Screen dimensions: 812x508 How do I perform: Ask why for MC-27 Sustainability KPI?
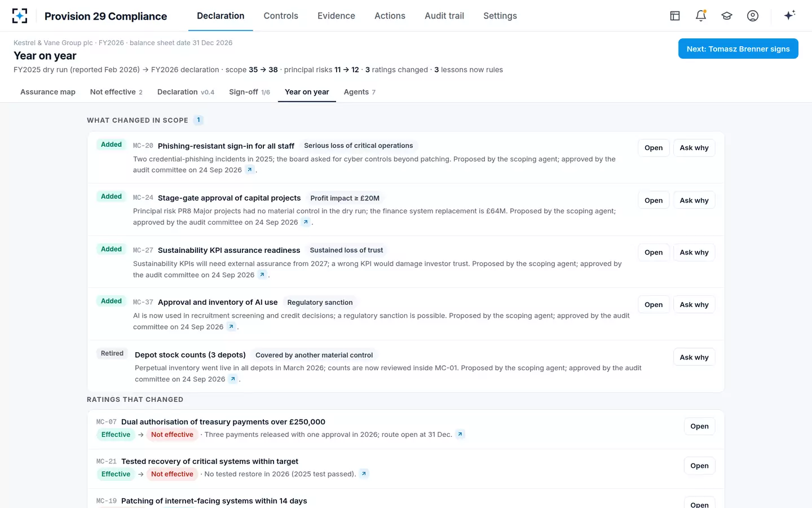(694, 252)
